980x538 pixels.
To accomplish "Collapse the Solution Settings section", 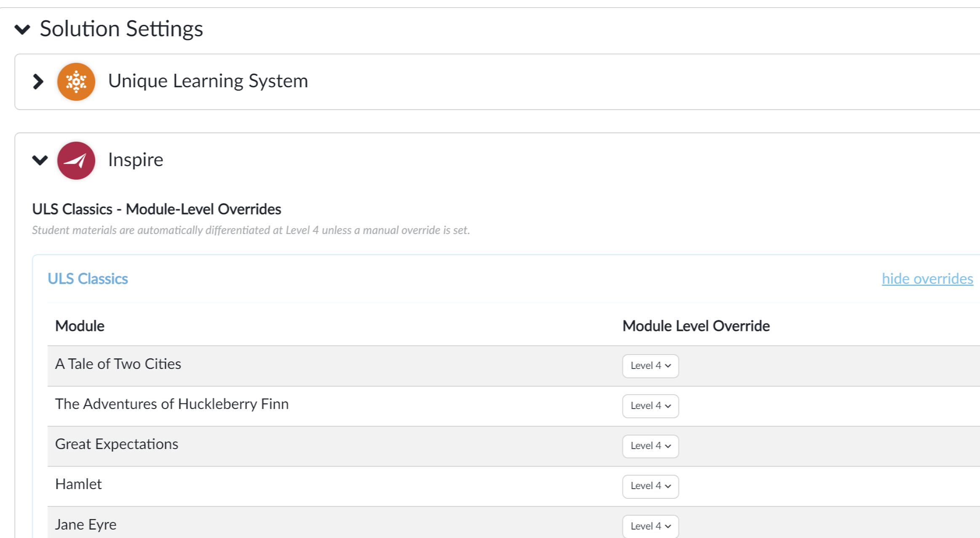I will 22,29.
